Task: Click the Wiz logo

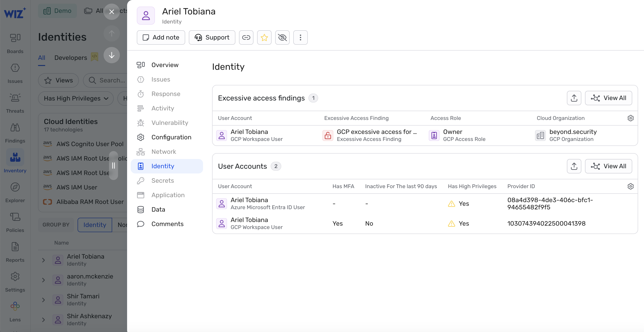Action: (x=15, y=12)
